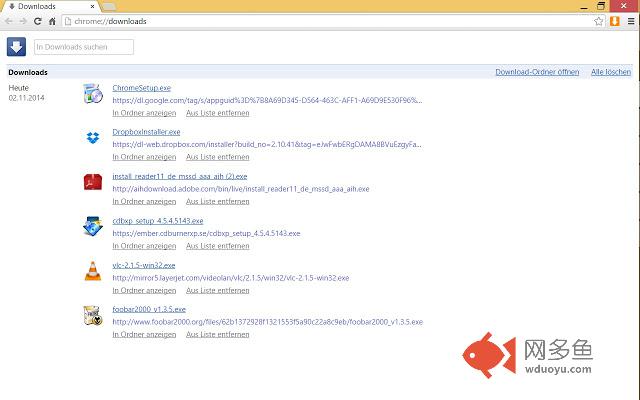
Task: Click the Dropbox installer icon
Action: coord(93,138)
